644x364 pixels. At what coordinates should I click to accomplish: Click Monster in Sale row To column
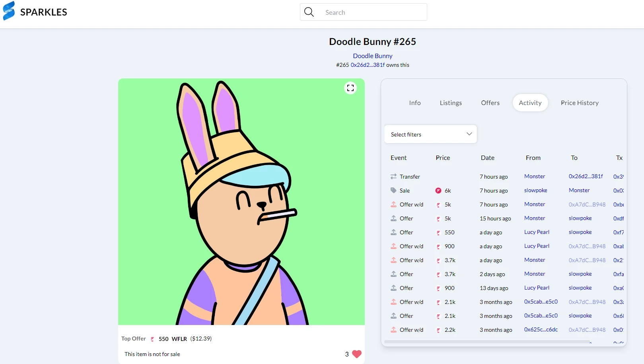[x=579, y=190]
